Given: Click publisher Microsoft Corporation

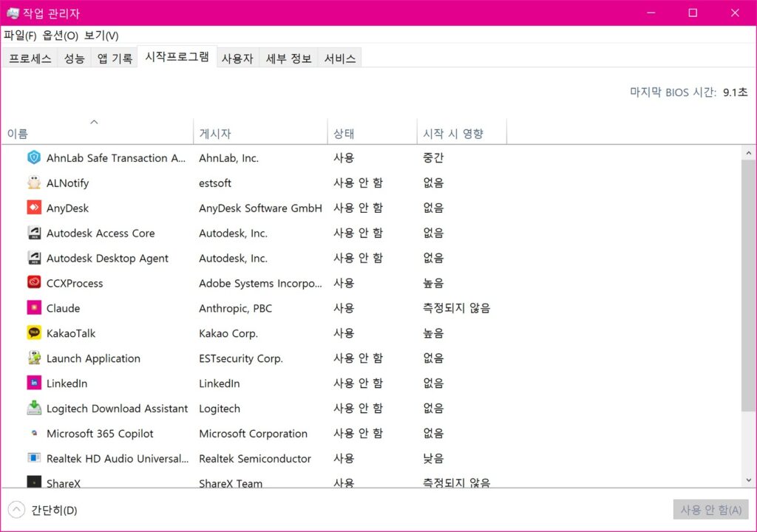Looking at the screenshot, I should 253,434.
